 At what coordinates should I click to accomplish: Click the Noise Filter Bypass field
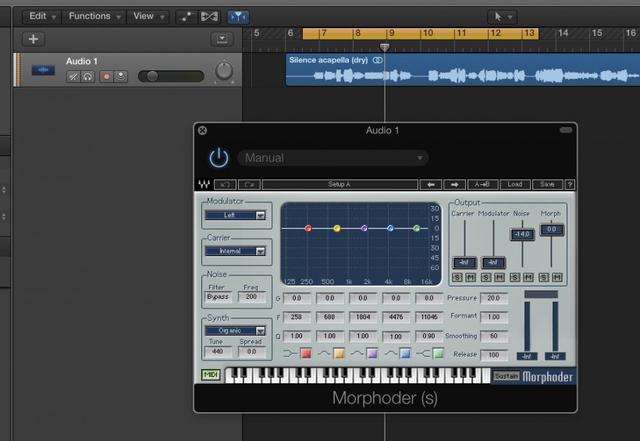[218, 297]
